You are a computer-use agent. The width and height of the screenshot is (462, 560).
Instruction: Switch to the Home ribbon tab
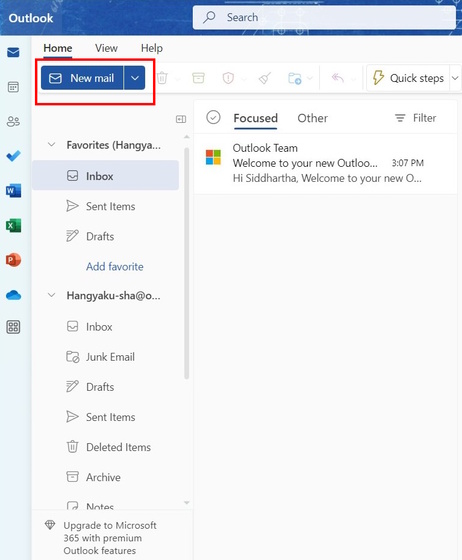[58, 48]
